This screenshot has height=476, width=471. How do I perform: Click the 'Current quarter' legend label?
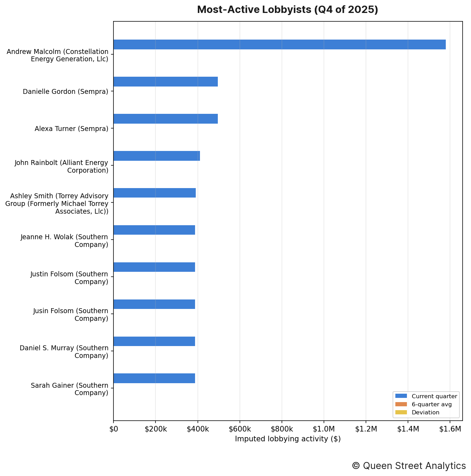pyautogui.click(x=434, y=396)
